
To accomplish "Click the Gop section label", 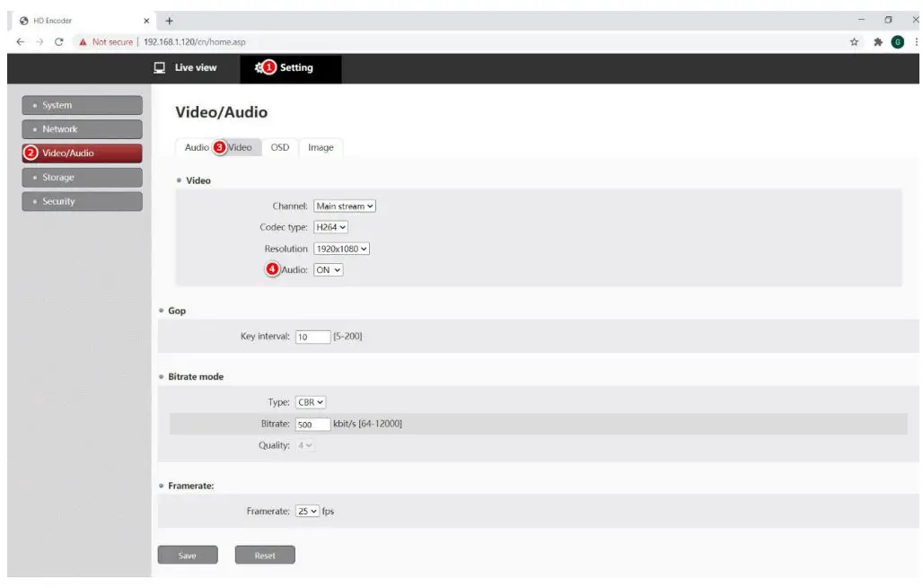I will (x=177, y=311).
